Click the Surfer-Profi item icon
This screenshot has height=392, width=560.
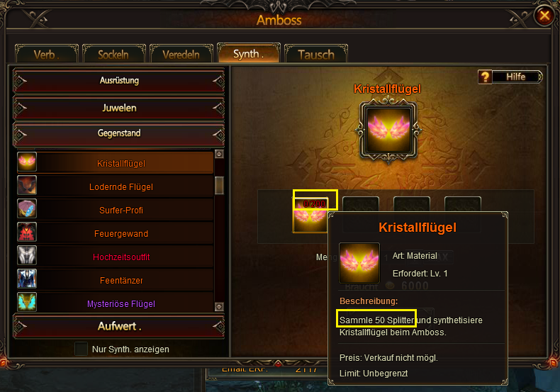coord(27,208)
